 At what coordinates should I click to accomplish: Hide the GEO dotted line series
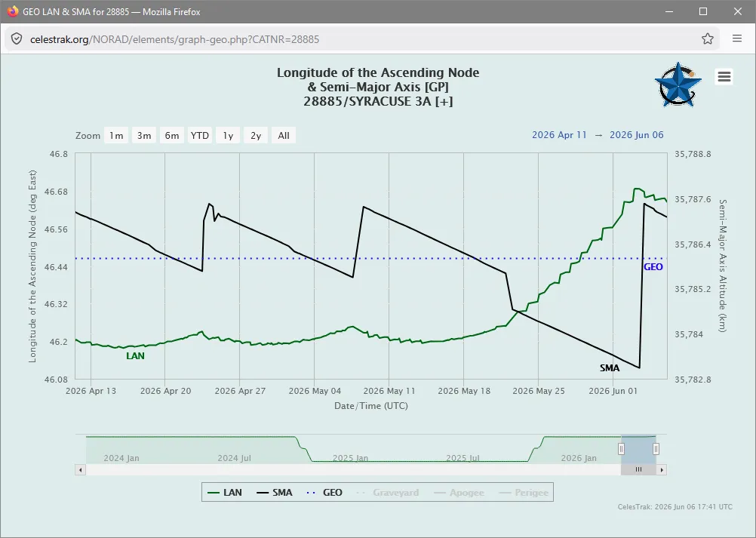point(324,492)
